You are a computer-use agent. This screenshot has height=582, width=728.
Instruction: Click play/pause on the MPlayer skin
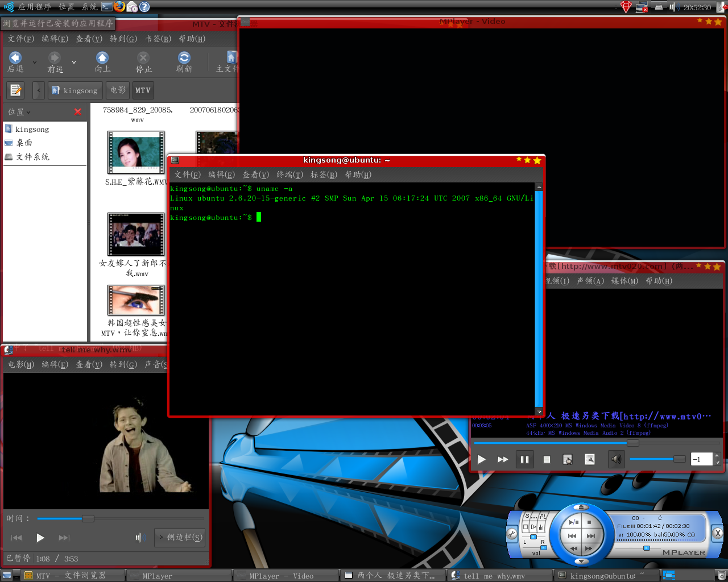[x=574, y=522]
